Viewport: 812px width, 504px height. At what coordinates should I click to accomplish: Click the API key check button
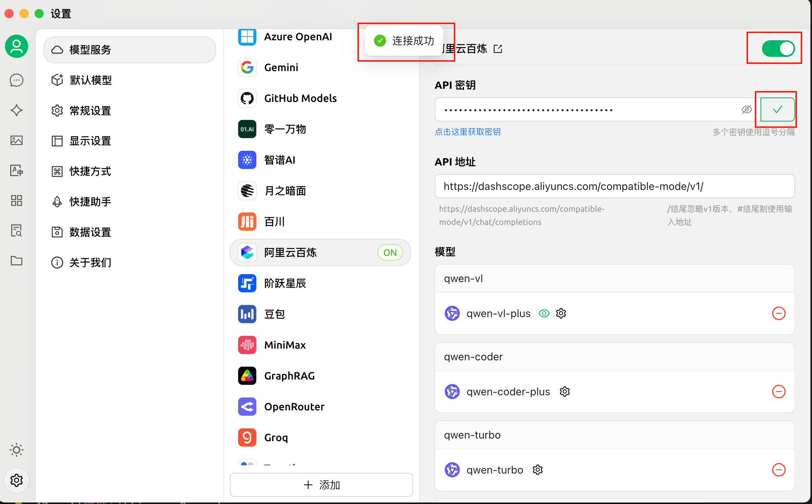[777, 109]
